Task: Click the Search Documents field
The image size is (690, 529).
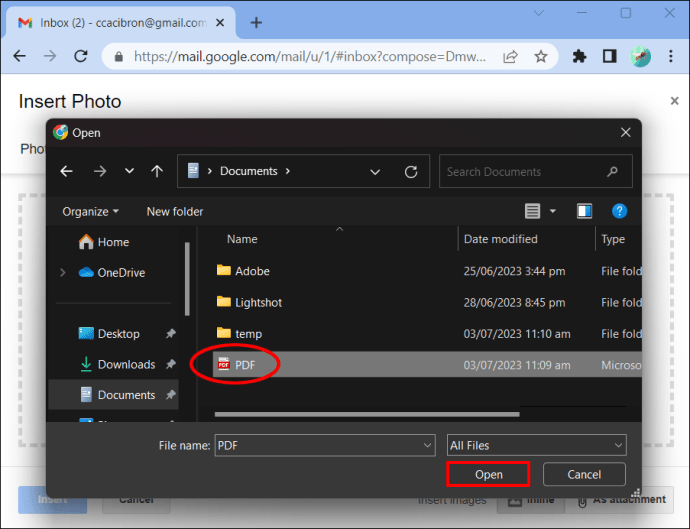Action: pos(536,172)
